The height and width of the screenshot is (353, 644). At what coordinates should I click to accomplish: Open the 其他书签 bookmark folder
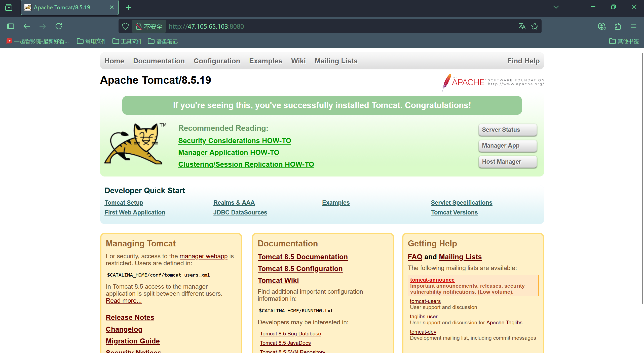tap(624, 41)
